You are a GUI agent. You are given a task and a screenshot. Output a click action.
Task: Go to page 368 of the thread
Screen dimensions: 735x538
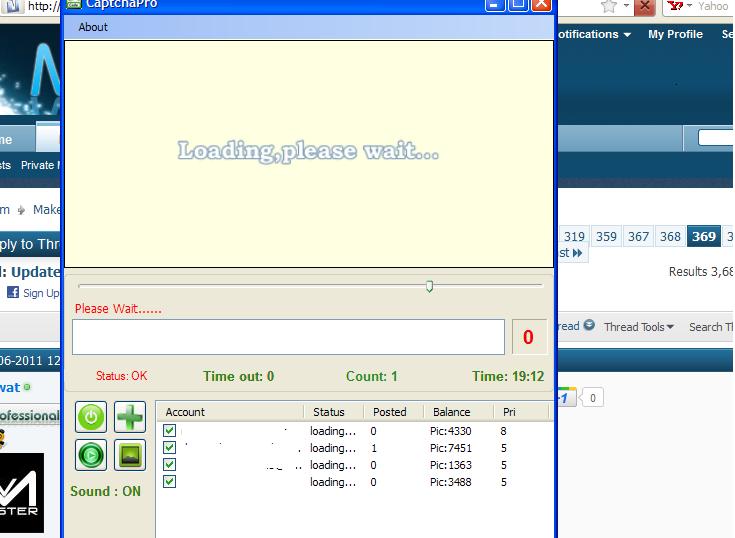pyautogui.click(x=670, y=237)
